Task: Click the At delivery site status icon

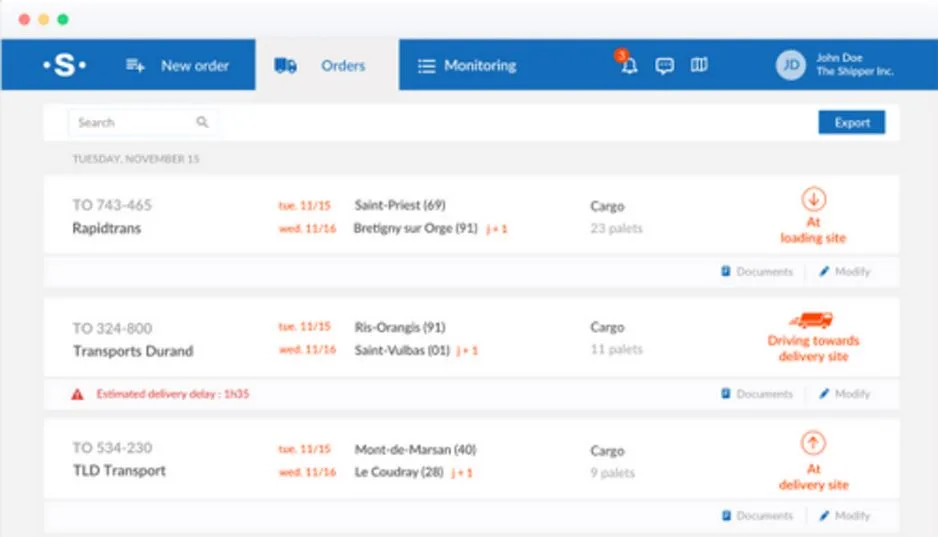Action: pyautogui.click(x=813, y=444)
